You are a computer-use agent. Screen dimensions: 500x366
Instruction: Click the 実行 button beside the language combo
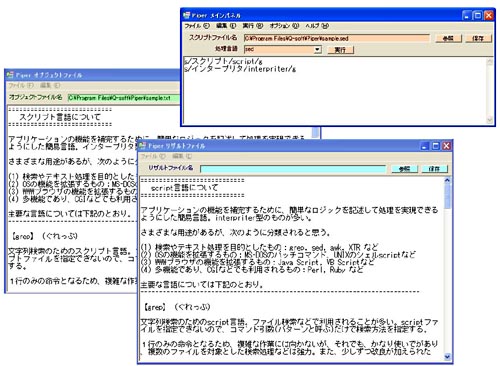point(340,50)
